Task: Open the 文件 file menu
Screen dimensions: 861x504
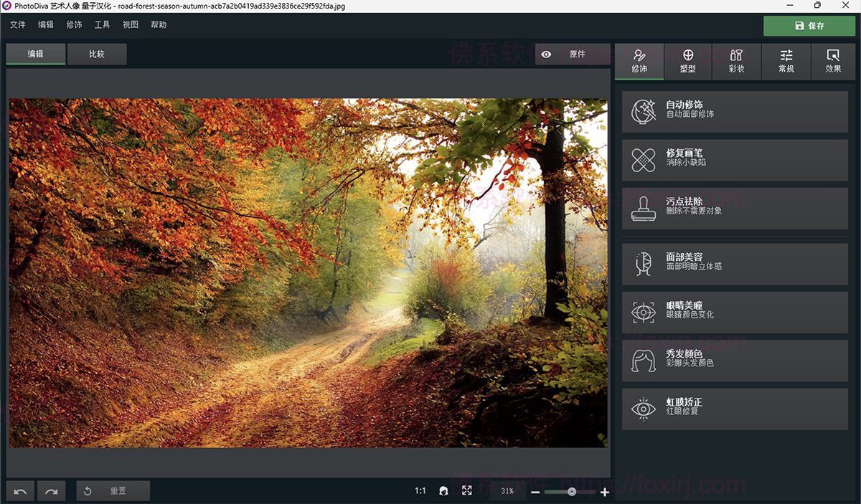Action: (x=18, y=25)
